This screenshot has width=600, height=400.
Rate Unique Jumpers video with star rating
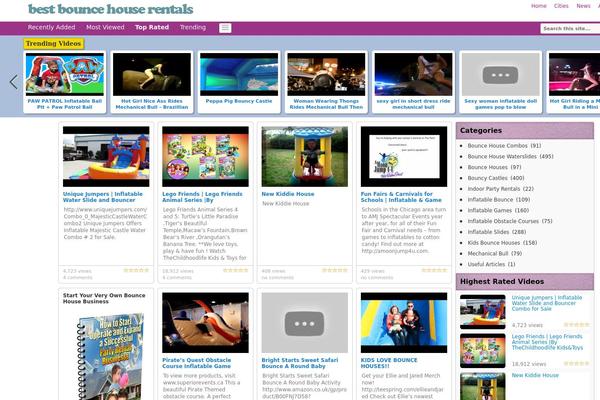coord(136,270)
